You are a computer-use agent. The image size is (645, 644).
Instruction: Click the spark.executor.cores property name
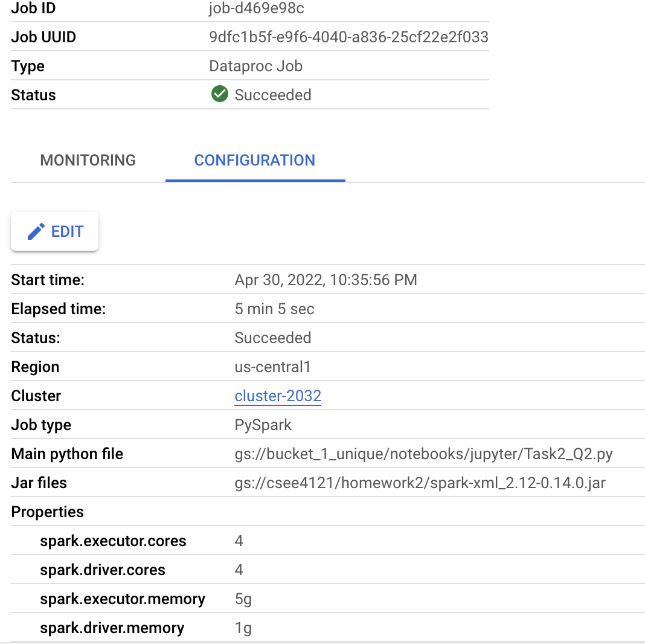[x=113, y=541]
